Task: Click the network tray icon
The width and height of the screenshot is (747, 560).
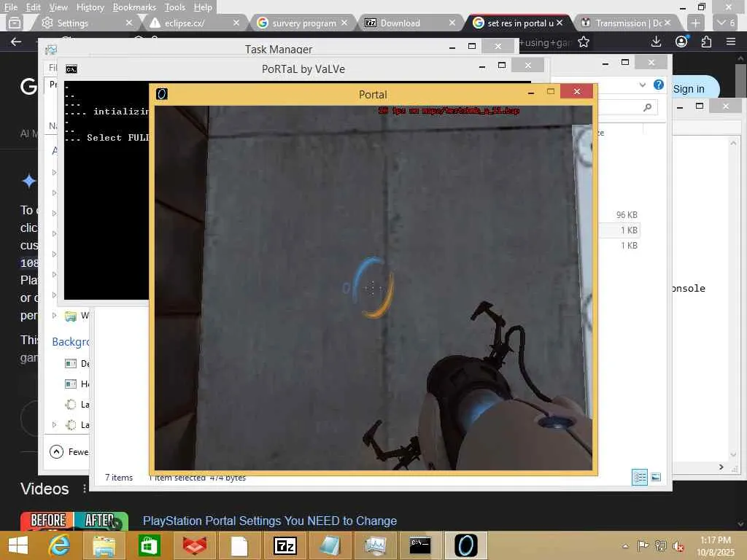Action: point(660,545)
